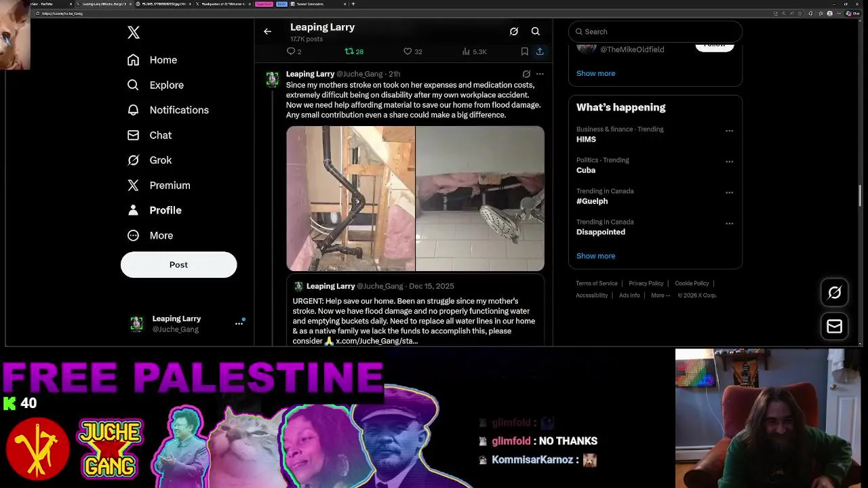Open a new browser tab with plus

353,4
